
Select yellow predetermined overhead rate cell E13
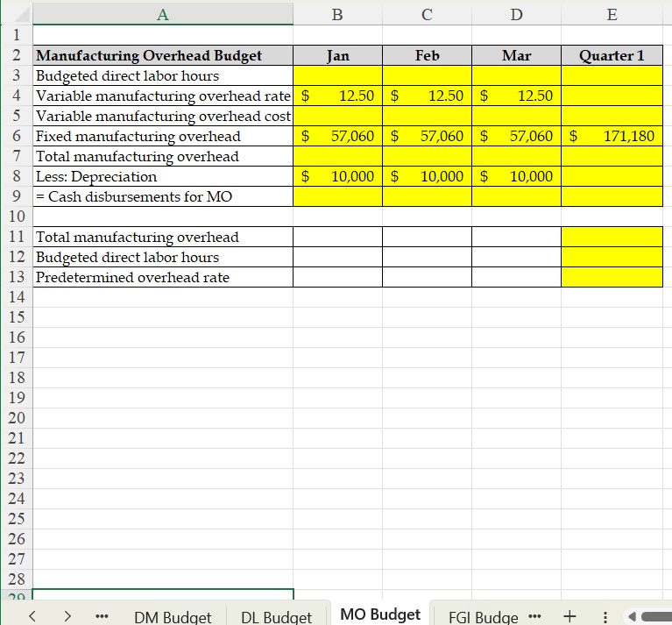612,277
